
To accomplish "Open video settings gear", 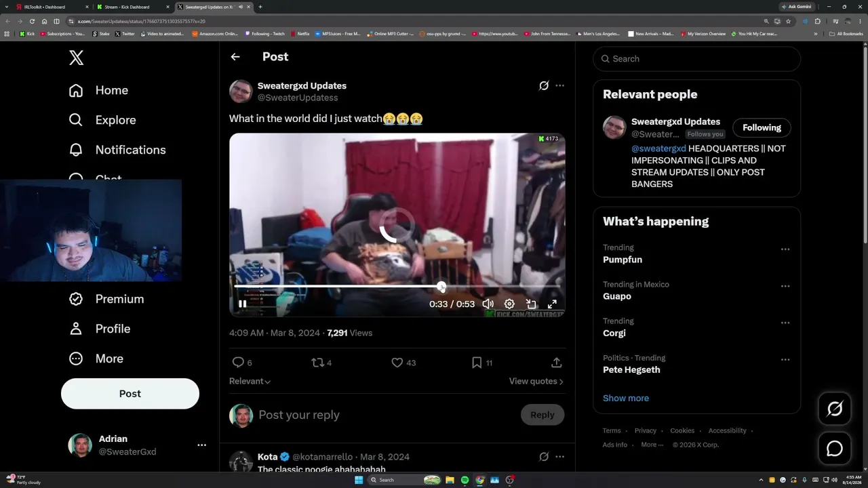I will coord(509,304).
